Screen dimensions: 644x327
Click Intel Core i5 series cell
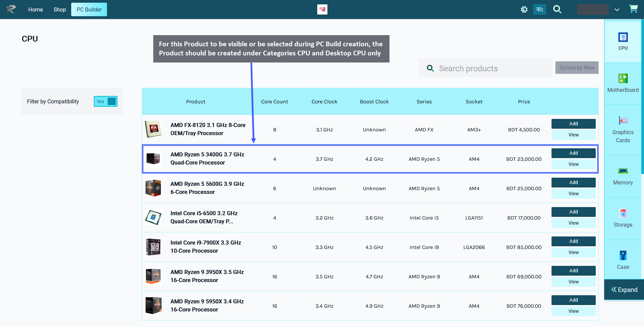tap(424, 218)
